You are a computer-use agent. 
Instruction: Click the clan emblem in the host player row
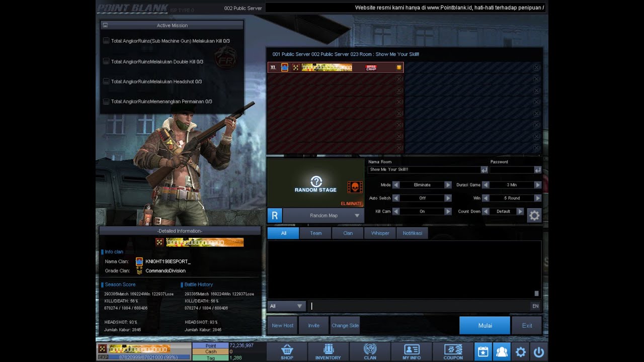[285, 67]
